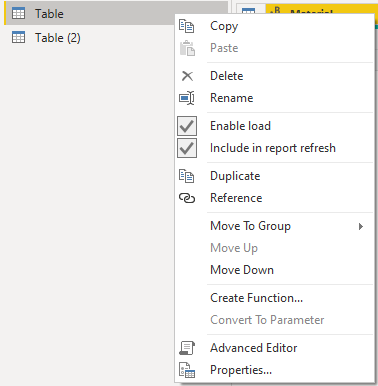Choose Rename from the menu
Image resolution: width=378 pixels, height=386 pixels.
pos(275,98)
